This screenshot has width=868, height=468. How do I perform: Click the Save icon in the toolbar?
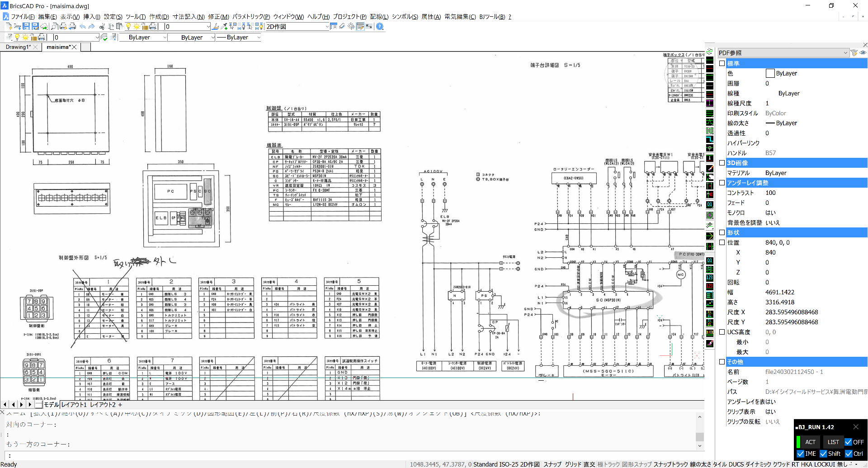pos(26,27)
